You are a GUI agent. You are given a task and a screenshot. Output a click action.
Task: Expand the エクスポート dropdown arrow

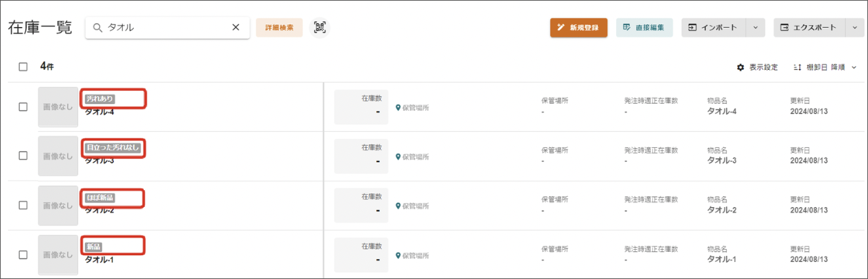point(854,28)
